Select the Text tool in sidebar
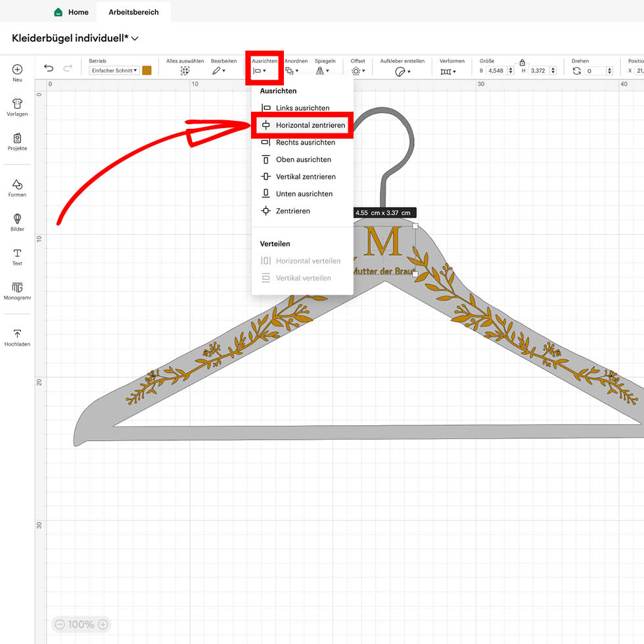The image size is (644, 644). (17, 256)
